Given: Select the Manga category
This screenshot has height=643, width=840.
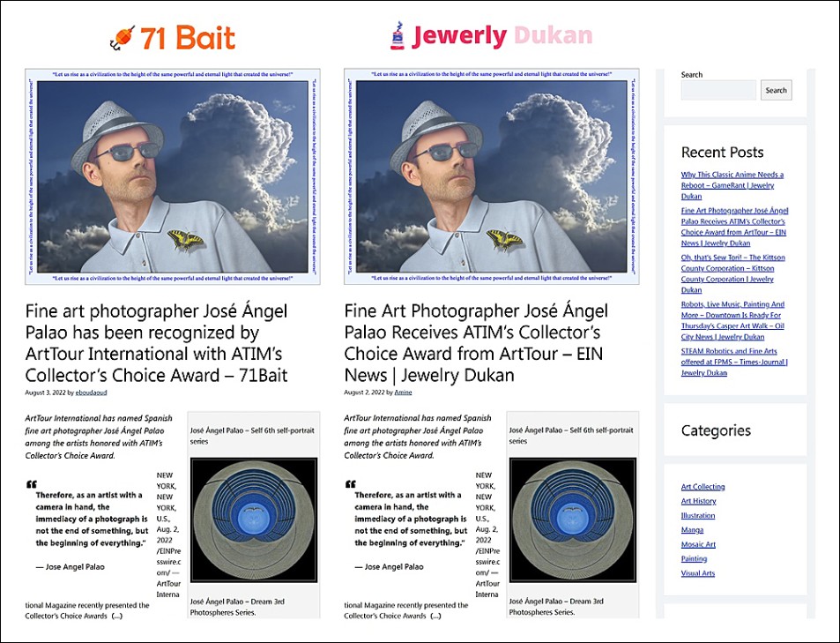Looking at the screenshot, I should tap(692, 530).
